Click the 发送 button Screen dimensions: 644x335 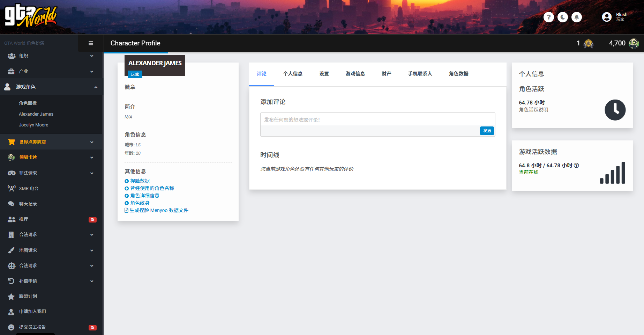[487, 131]
